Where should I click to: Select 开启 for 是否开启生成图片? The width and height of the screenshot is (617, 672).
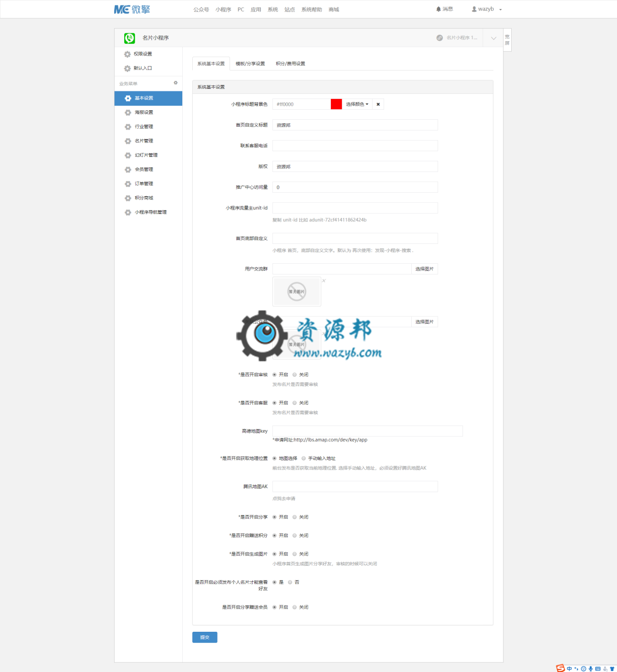click(x=274, y=554)
